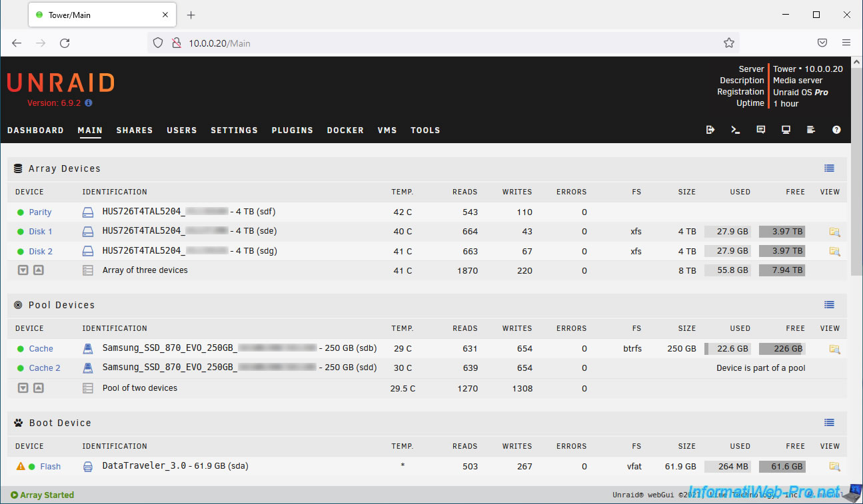863x504 pixels.
Task: Click the help question mark icon
Action: [836, 130]
